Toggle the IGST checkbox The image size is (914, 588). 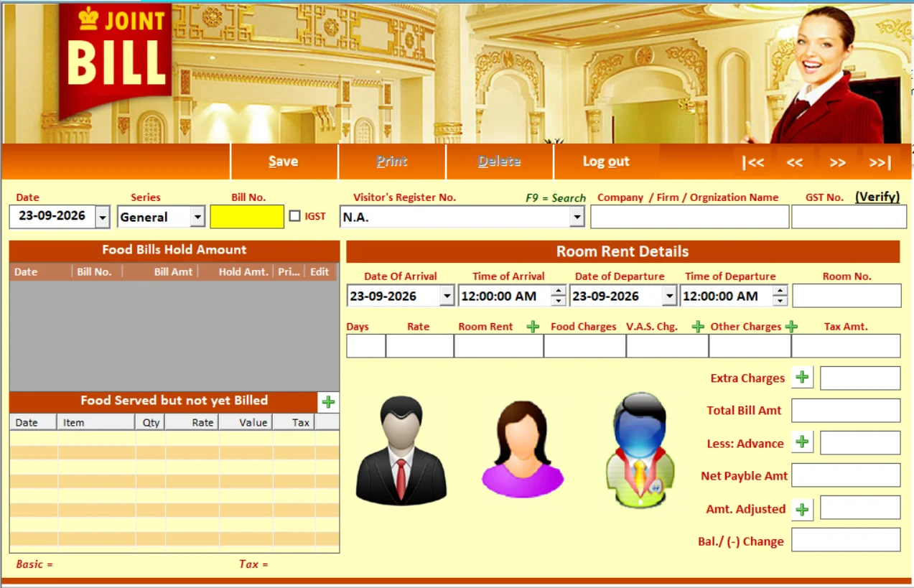pos(294,215)
